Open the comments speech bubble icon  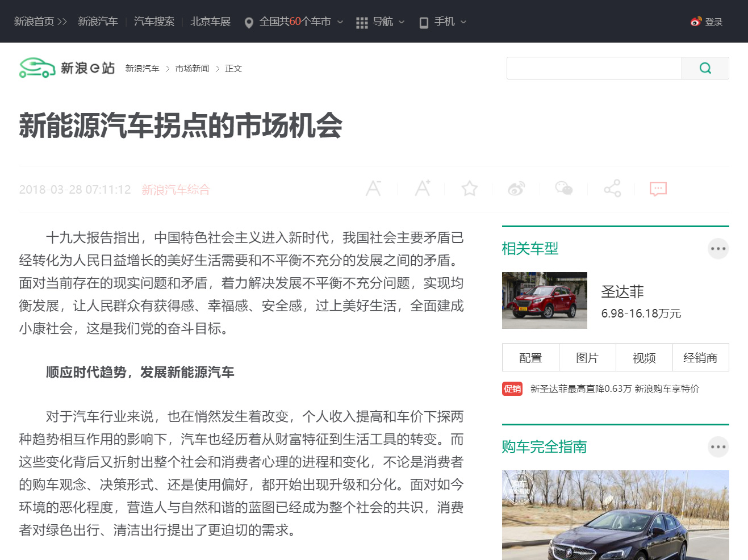click(x=658, y=189)
